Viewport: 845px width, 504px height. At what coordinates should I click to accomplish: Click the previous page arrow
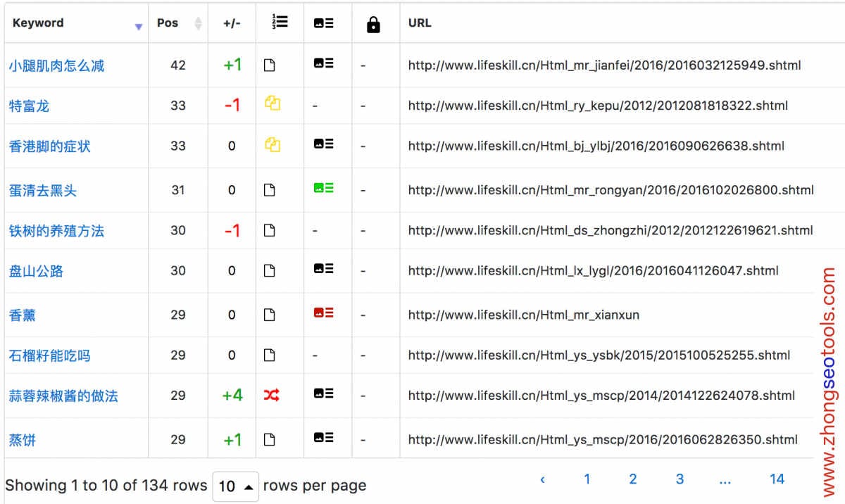point(542,479)
